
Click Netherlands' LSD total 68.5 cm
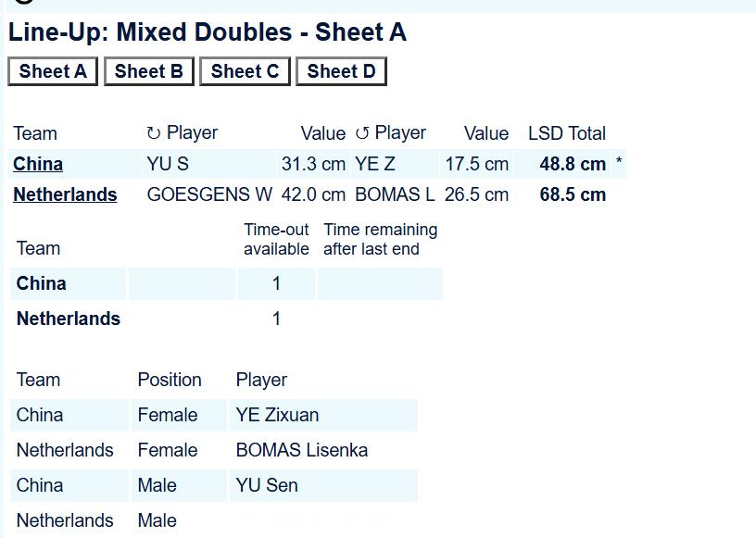[x=573, y=194]
